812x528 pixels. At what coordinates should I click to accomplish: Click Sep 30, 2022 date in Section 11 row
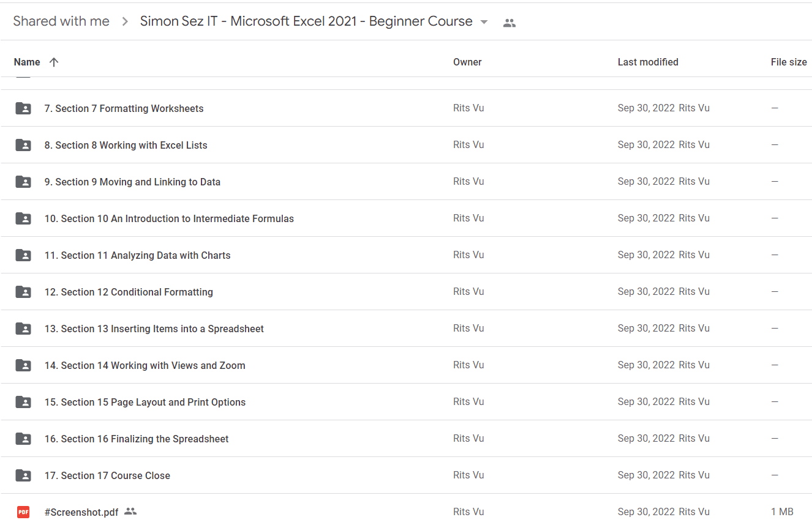646,255
